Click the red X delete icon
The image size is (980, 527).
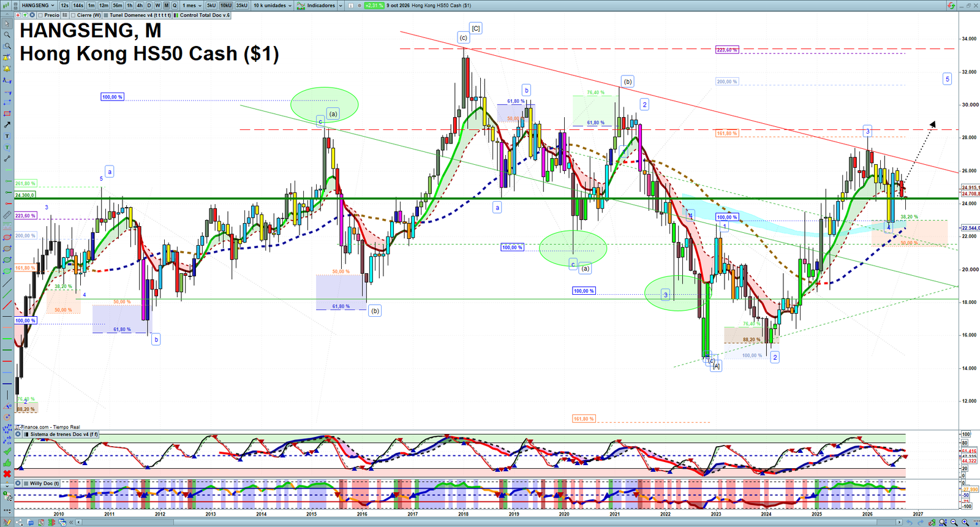(x=7, y=474)
